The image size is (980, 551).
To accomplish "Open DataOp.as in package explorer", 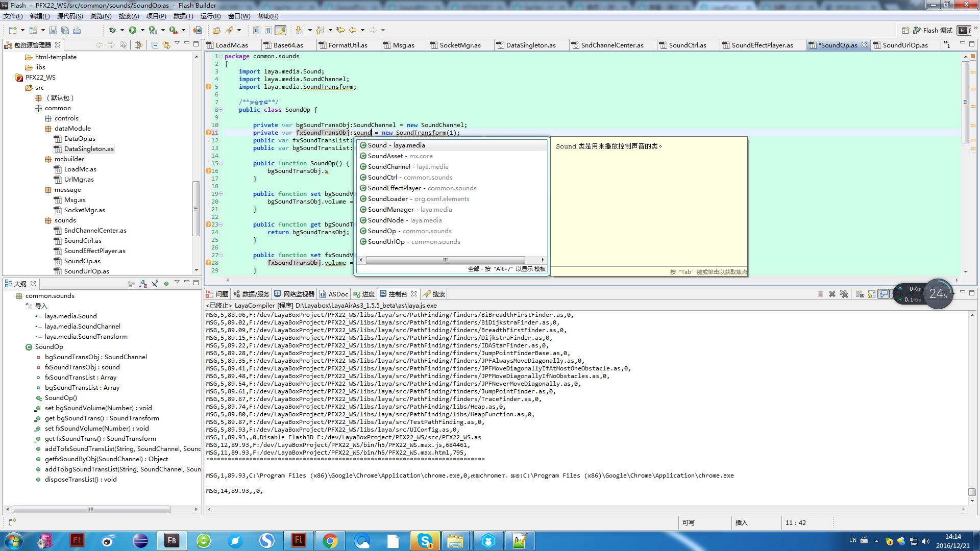I will click(80, 139).
